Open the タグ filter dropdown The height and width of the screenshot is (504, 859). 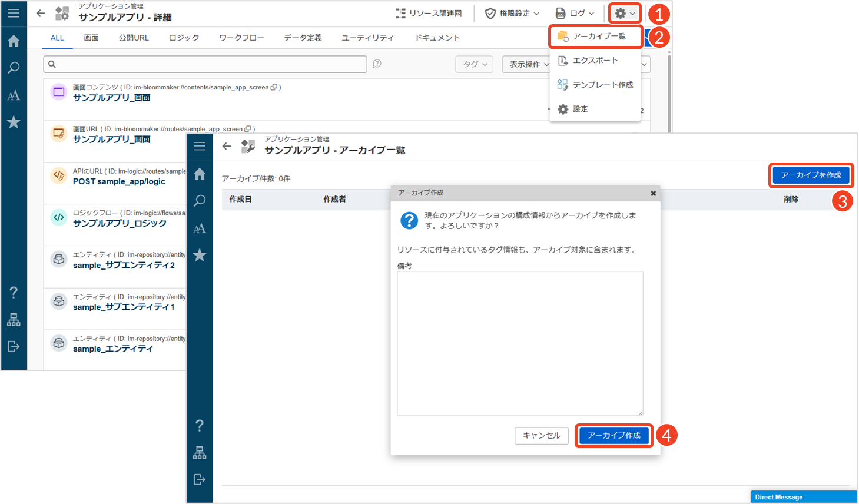476,64
